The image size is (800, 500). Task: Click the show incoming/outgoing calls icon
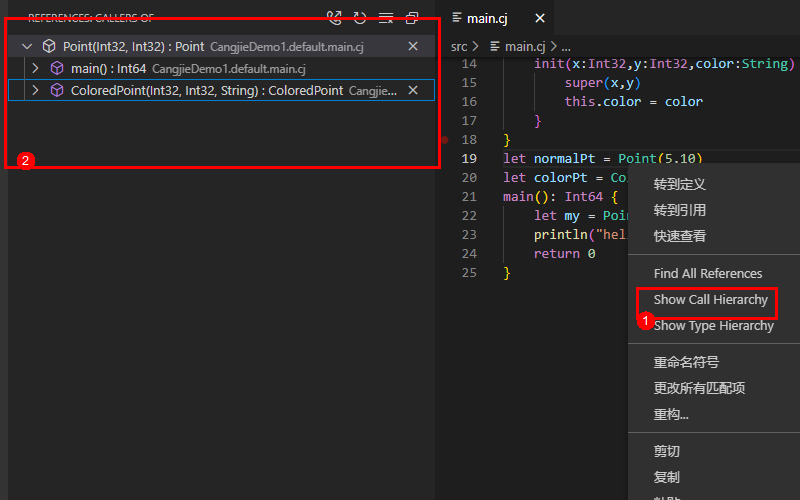[x=334, y=18]
